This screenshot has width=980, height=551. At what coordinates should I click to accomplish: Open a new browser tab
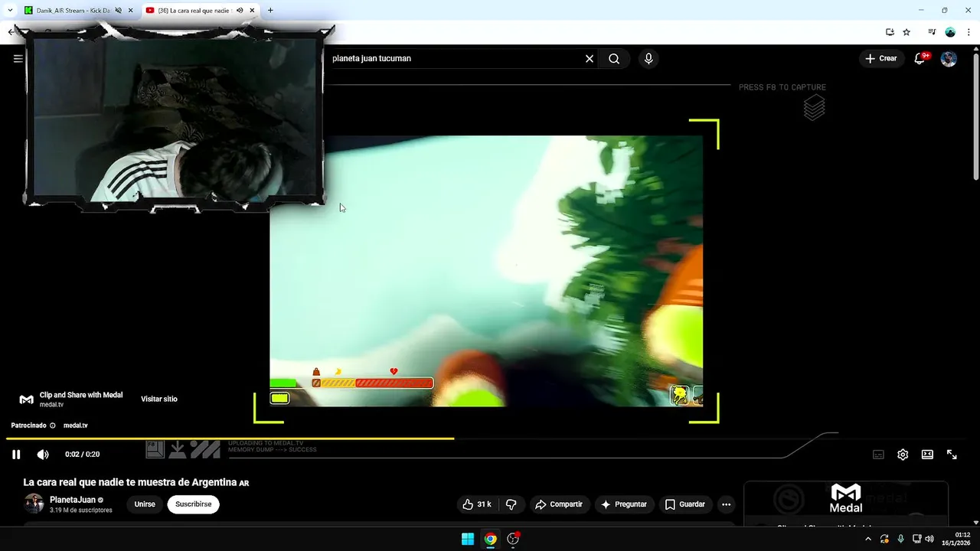[x=270, y=11]
